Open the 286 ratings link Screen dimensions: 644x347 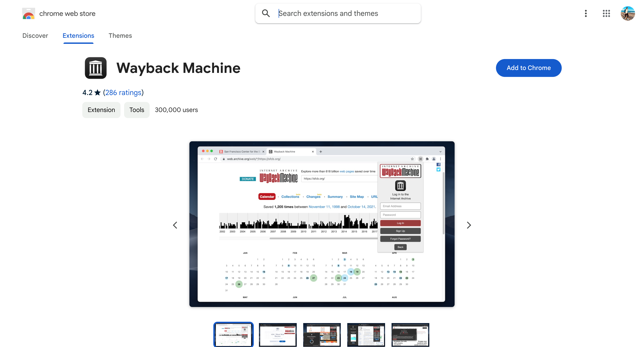tap(123, 93)
